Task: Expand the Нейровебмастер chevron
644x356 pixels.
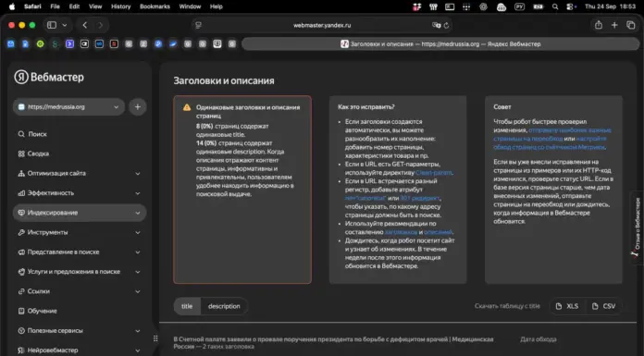Action: coord(138,350)
